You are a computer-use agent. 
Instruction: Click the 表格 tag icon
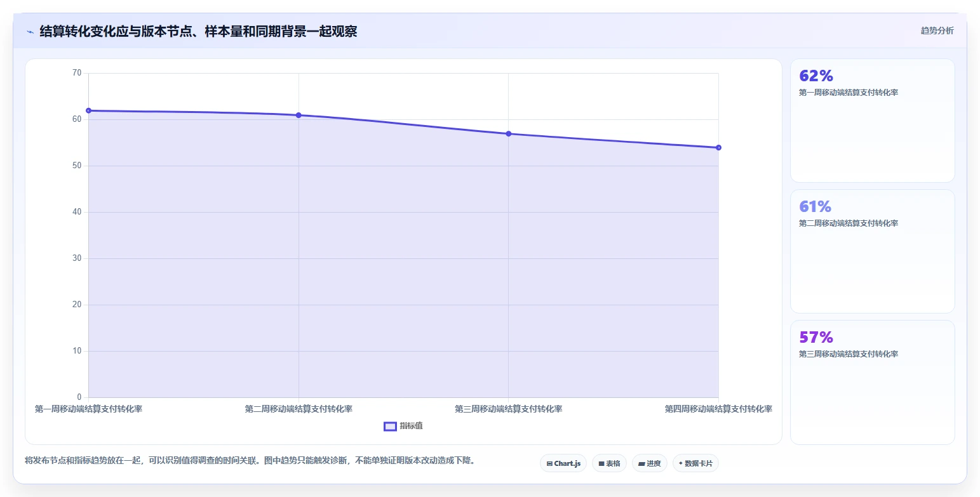(601, 464)
